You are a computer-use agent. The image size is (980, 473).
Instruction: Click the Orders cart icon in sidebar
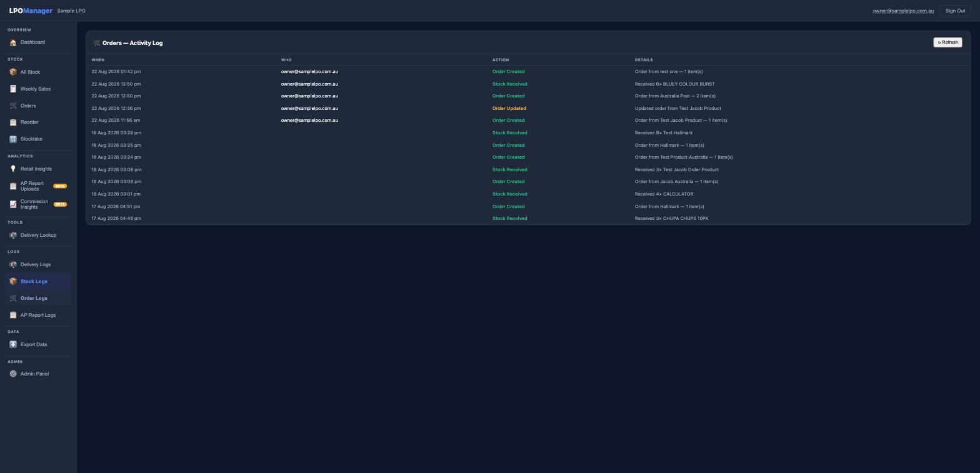(13, 106)
